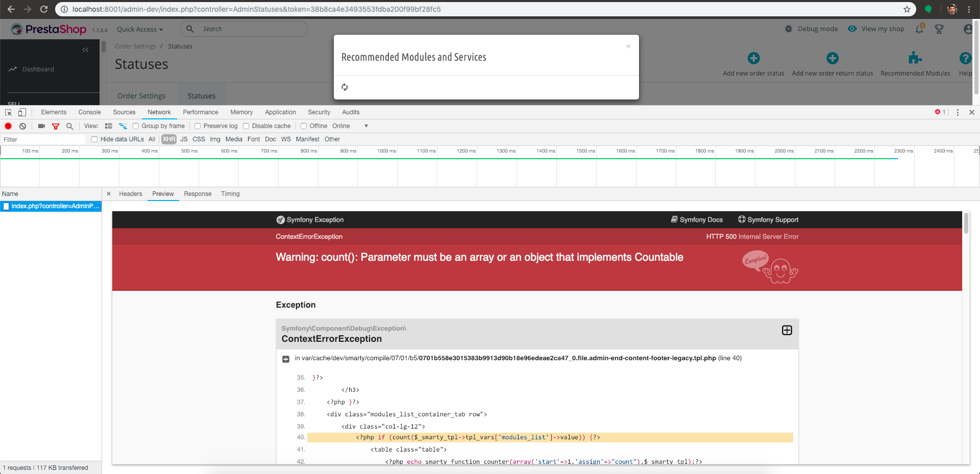The height and width of the screenshot is (474, 980).
Task: Stop recording network log with red record icon
Action: click(8, 126)
